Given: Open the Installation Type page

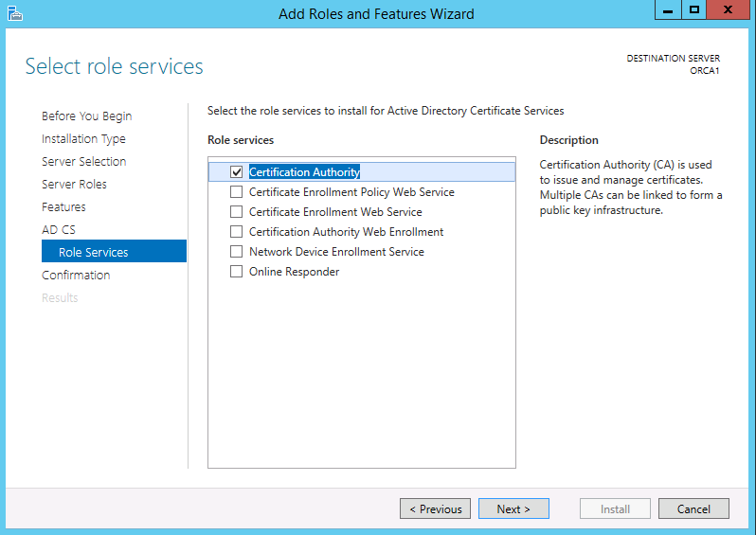Looking at the screenshot, I should 83,139.
